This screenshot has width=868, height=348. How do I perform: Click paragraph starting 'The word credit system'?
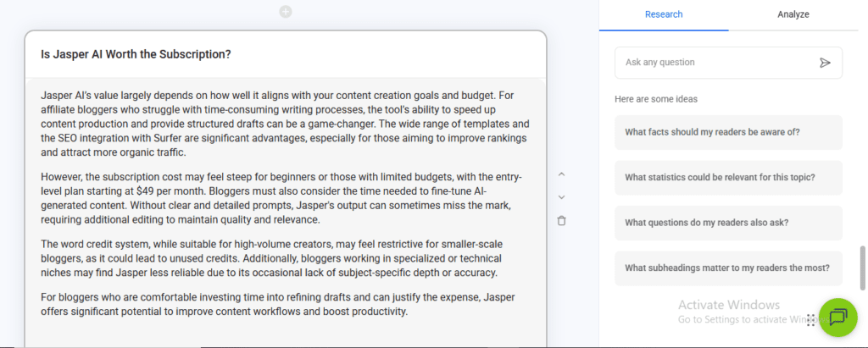click(272, 258)
